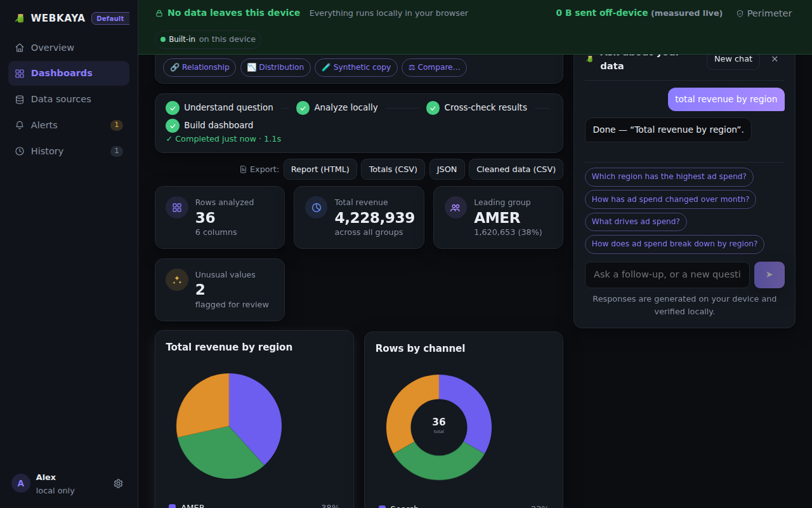Click the 'total revenue by region' message bubble
The width and height of the screenshot is (812, 508).
726,99
